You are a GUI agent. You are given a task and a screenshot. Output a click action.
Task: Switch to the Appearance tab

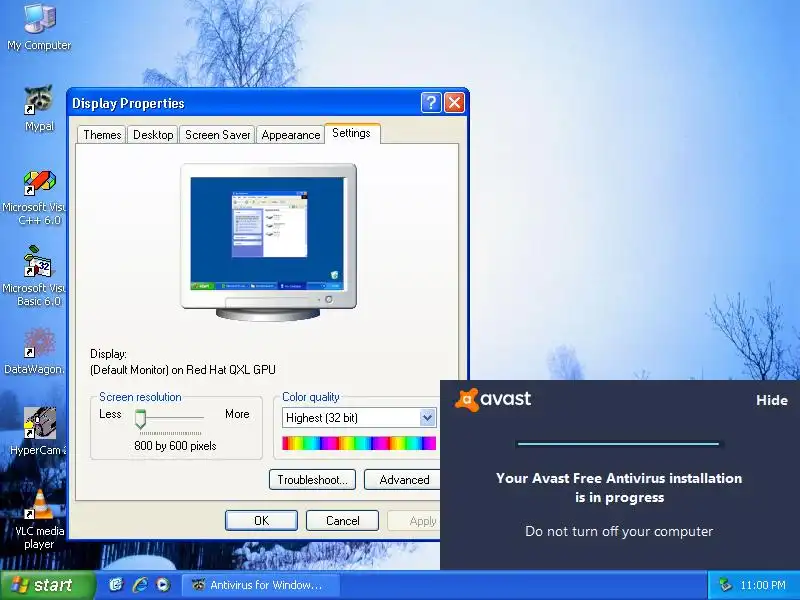(x=290, y=135)
